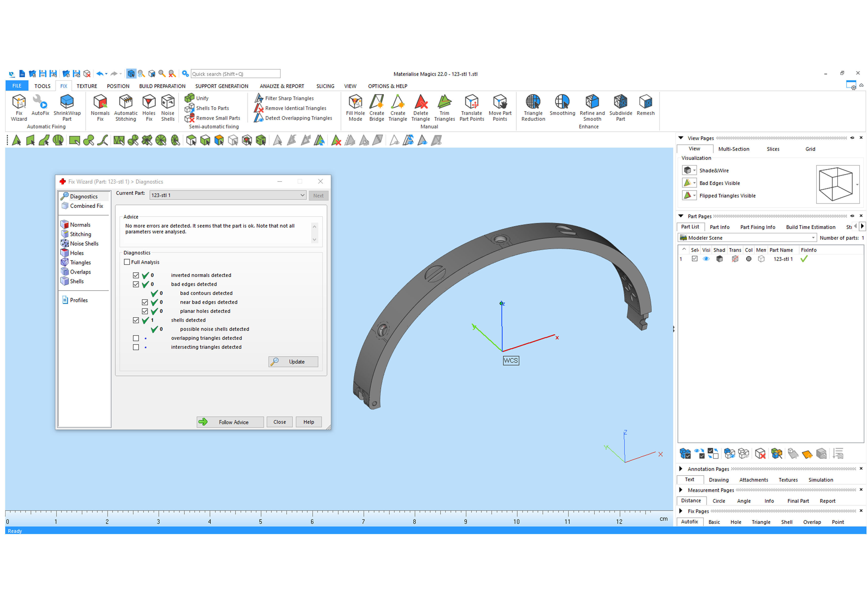
Task: Click the color swatch of part 123-stl 1
Action: (x=748, y=259)
